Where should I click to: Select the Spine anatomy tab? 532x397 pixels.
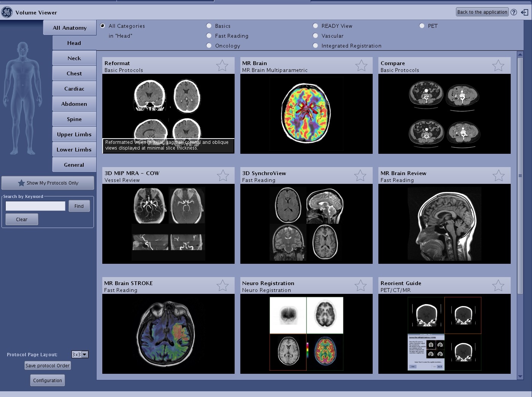point(74,119)
